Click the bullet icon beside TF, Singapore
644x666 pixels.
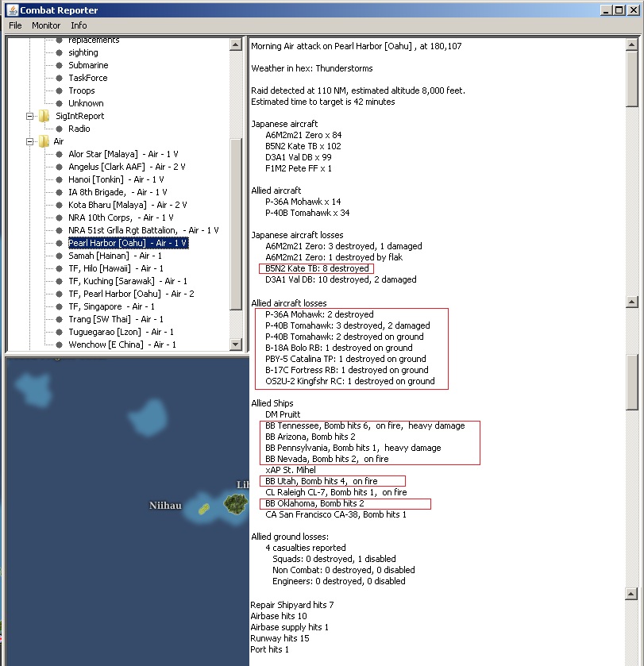[x=60, y=306]
